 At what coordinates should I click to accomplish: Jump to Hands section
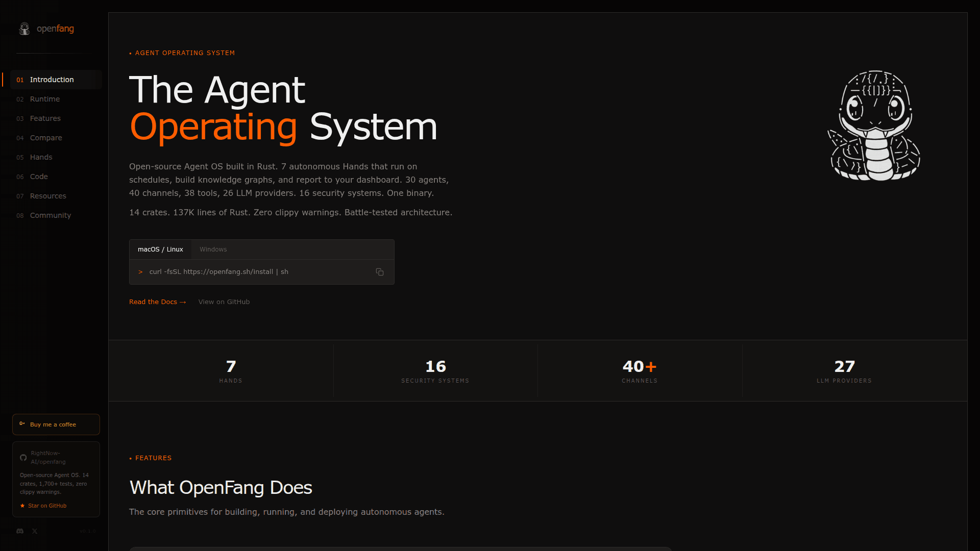41,157
